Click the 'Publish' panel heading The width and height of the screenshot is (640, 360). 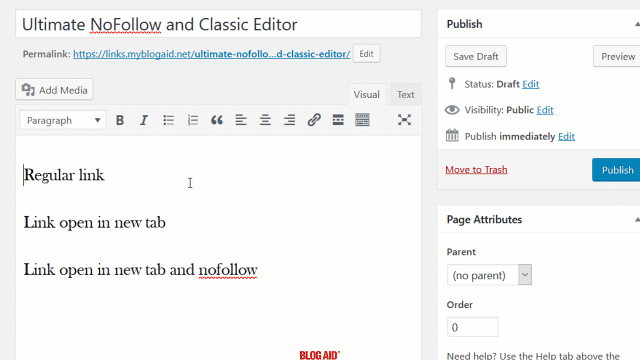464,24
